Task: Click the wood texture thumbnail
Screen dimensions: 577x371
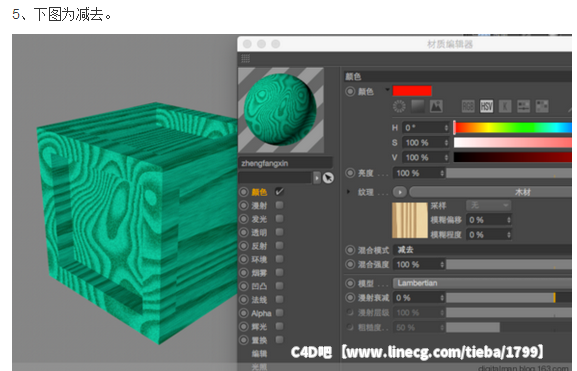Action: click(410, 220)
